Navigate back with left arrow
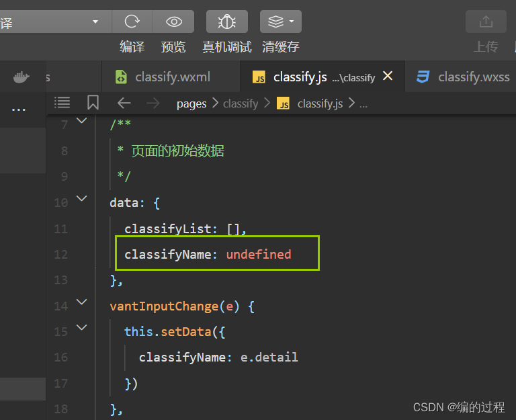Viewport: 516px width, 420px height. click(124, 103)
